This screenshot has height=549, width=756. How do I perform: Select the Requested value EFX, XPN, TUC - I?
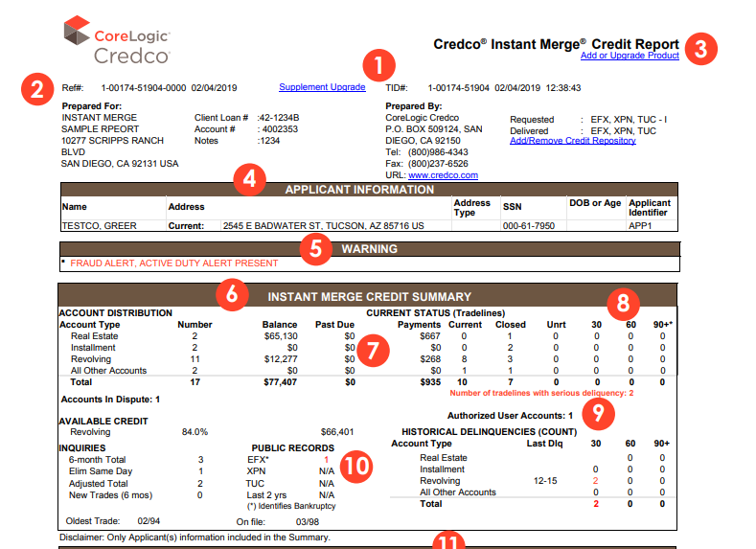[x=629, y=120]
